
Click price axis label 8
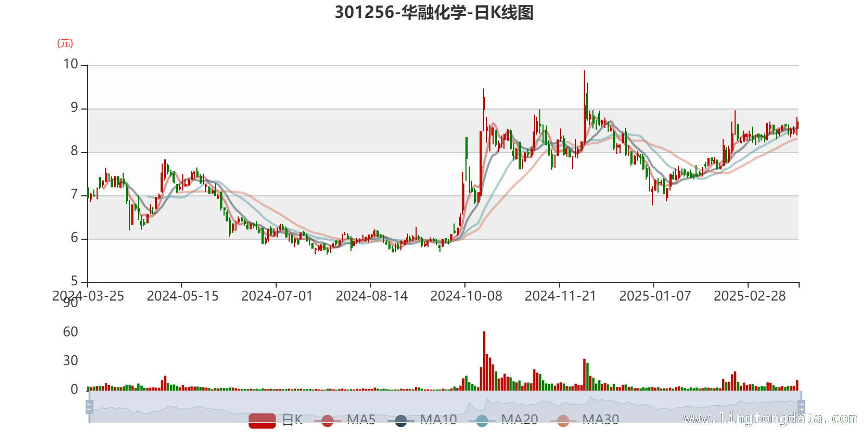coord(74,151)
